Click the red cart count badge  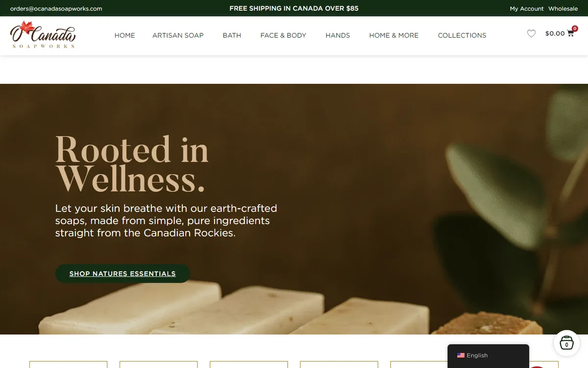(575, 28)
